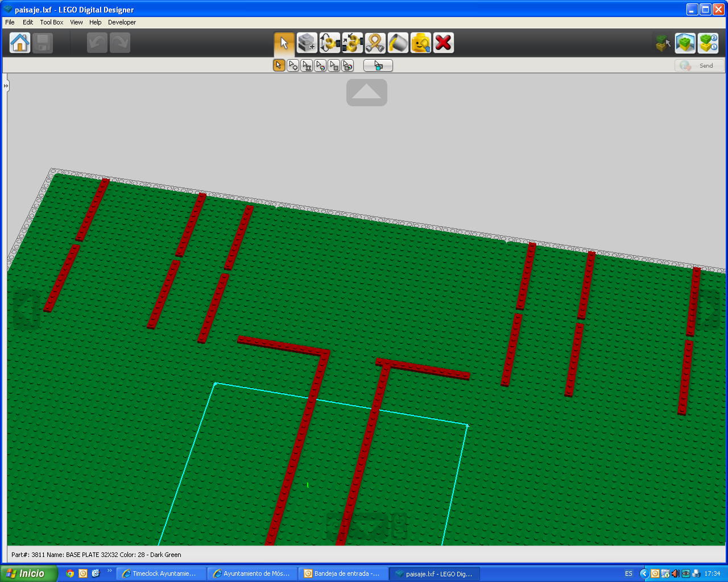Open the Tool Box menu

coord(52,22)
